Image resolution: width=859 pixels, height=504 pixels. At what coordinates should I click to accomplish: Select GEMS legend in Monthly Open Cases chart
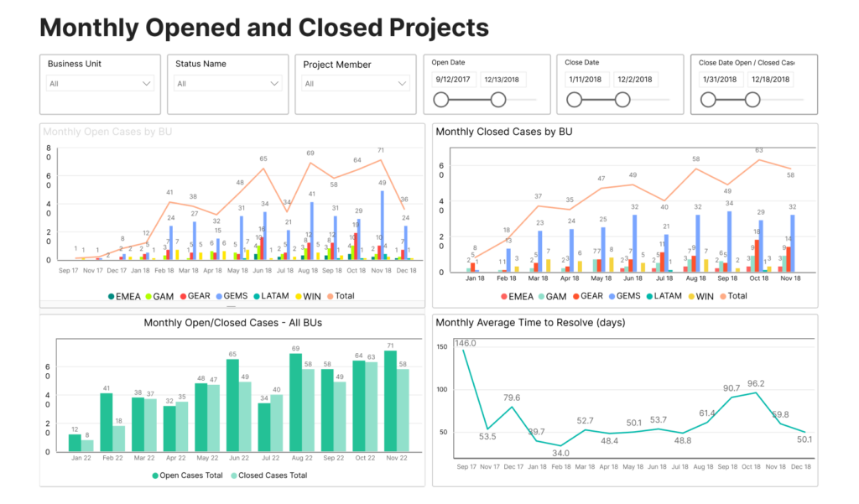click(x=232, y=296)
